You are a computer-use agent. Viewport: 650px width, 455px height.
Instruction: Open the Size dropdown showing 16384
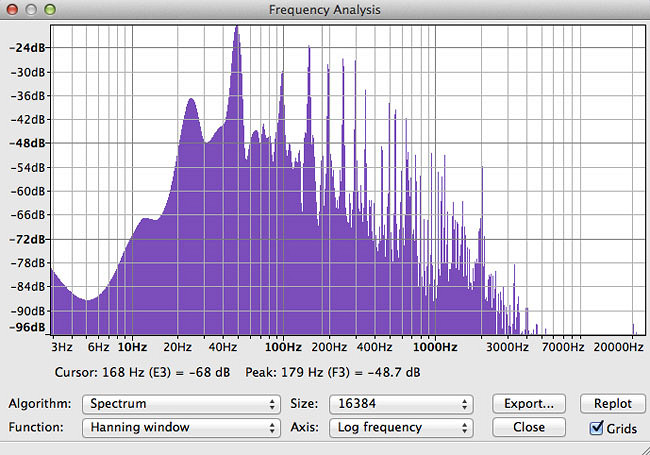coord(401,404)
